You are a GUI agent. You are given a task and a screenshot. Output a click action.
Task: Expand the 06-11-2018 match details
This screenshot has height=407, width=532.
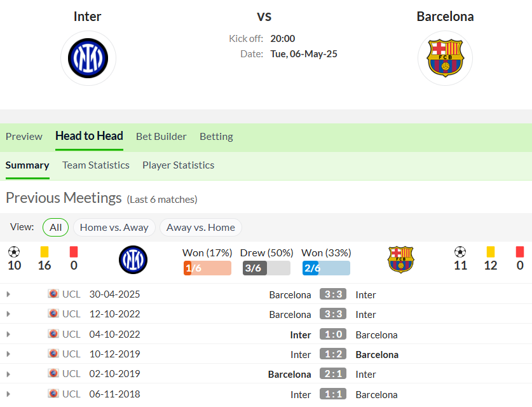click(x=8, y=394)
